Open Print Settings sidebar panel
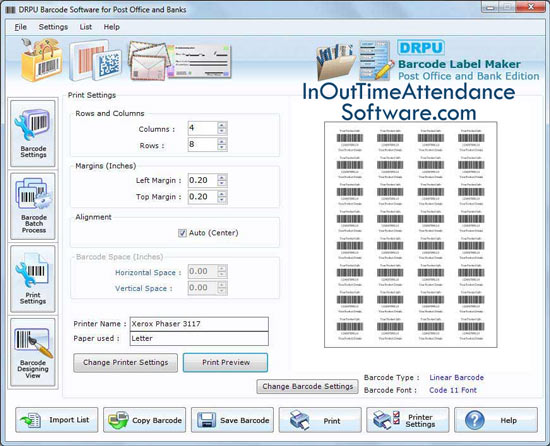The width and height of the screenshot is (550, 446). (33, 279)
